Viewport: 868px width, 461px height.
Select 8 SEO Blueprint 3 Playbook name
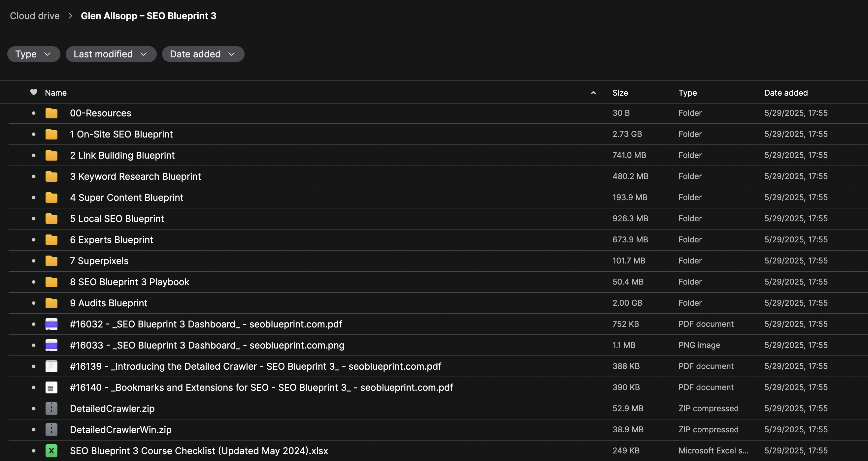pos(130,282)
